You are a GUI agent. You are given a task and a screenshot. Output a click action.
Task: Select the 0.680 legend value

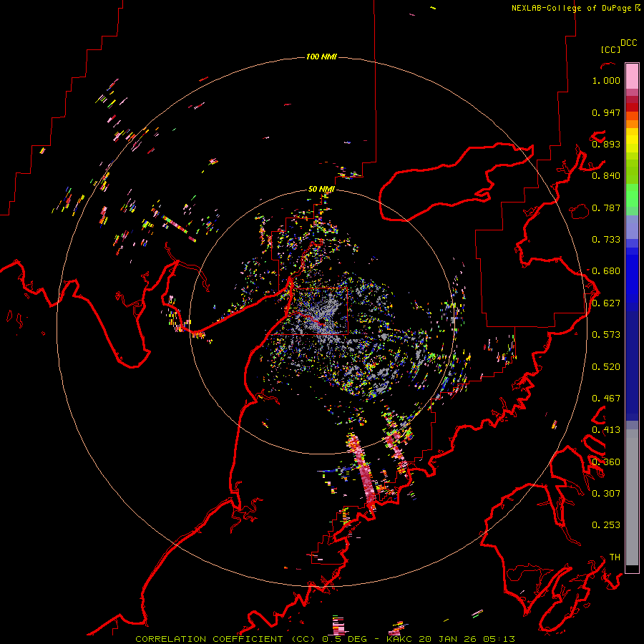pyautogui.click(x=606, y=271)
